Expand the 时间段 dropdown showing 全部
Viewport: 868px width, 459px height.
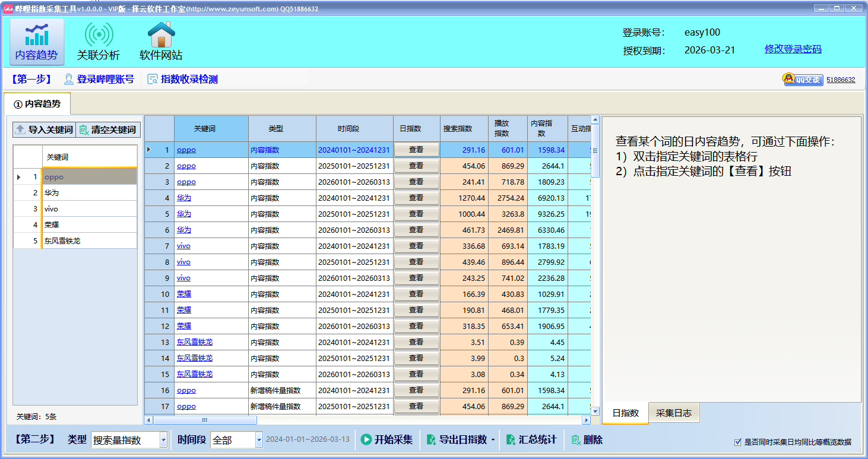[259, 440]
